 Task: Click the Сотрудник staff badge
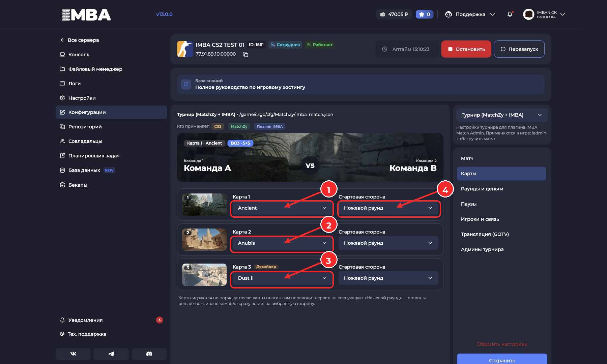click(x=285, y=44)
